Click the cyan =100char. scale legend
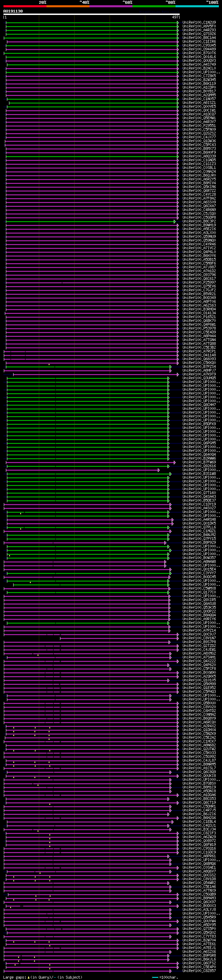The width and height of the screenshot is (222, 980). click(165, 977)
